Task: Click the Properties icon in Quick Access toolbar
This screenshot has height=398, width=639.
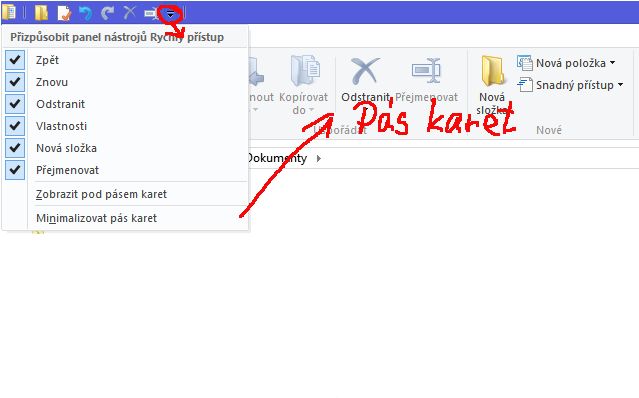Action: pos(64,13)
